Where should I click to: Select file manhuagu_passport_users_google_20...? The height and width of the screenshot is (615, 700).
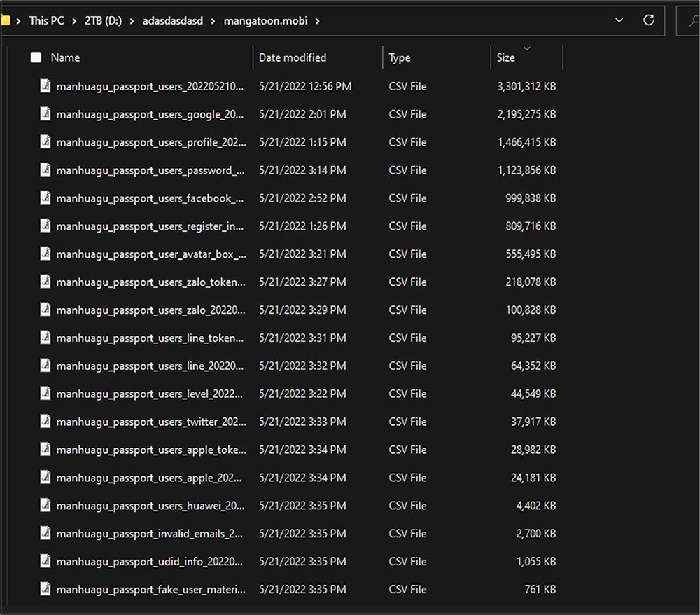pos(150,114)
